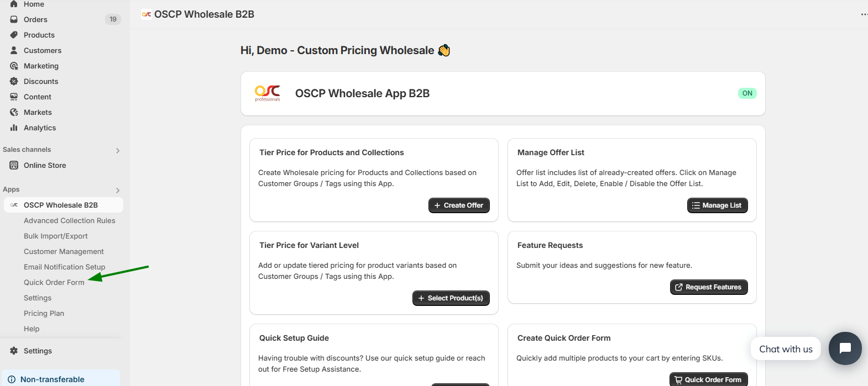
Task: Open the three-dot menu at top right
Action: [864, 14]
